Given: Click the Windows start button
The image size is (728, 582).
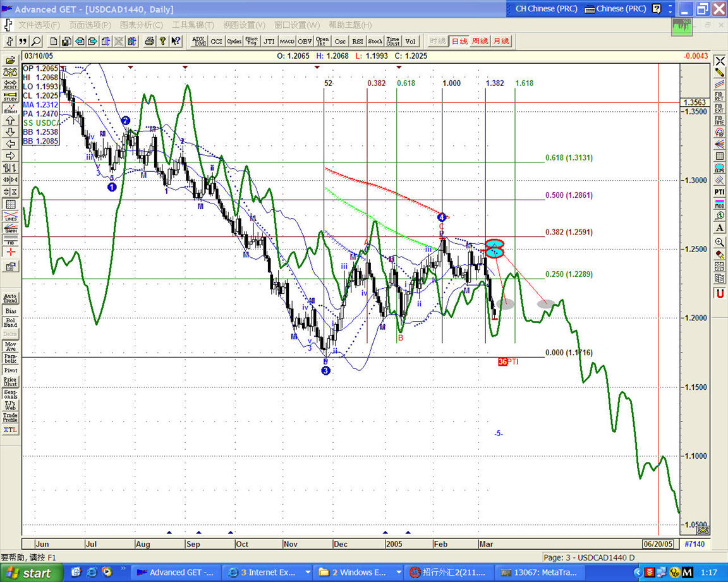Looking at the screenshot, I should pos(32,573).
